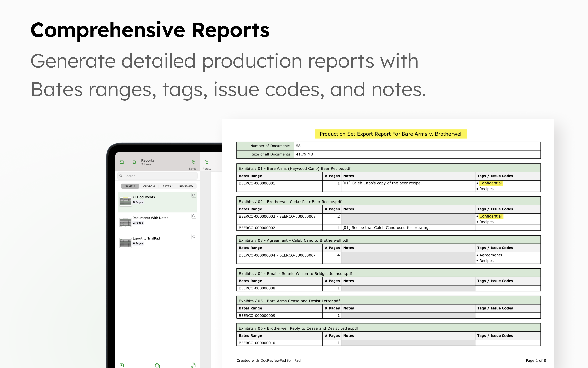Preview the Export to TrialPad report

pyautogui.click(x=194, y=237)
